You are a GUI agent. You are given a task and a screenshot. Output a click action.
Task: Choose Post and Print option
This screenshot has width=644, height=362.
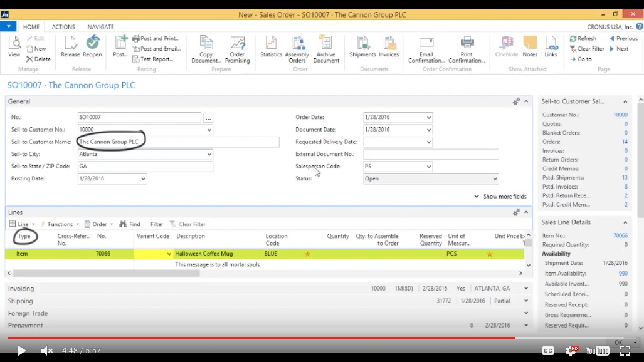tap(156, 38)
